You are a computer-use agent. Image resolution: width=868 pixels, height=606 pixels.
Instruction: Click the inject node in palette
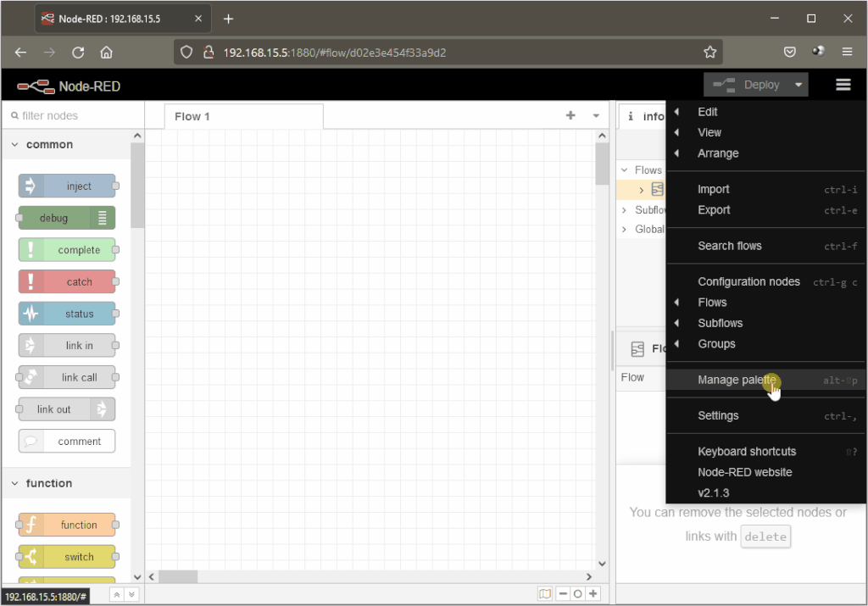pos(67,186)
